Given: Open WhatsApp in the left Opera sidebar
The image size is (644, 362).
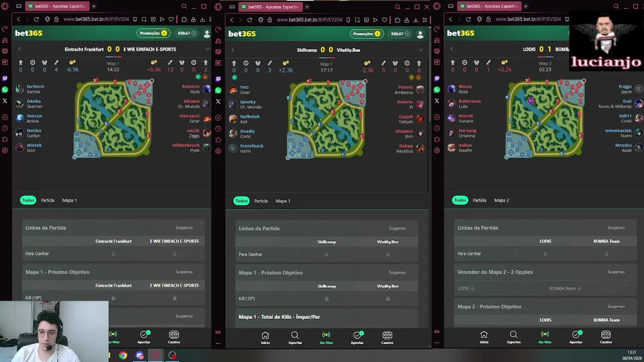Looking at the screenshot, I should [x=5, y=90].
